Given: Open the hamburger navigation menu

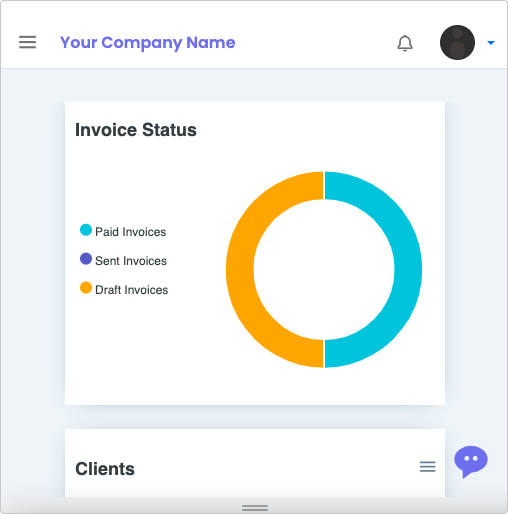Looking at the screenshot, I should tap(27, 42).
